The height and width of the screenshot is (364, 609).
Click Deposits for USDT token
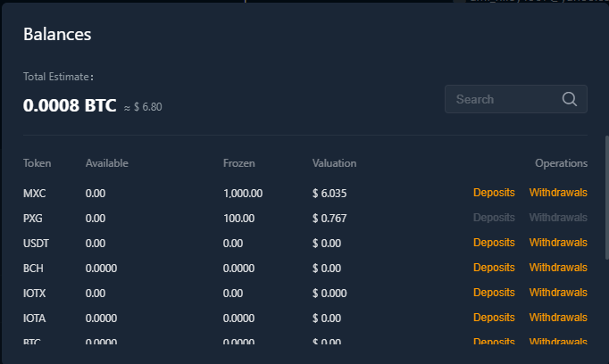tap(494, 243)
